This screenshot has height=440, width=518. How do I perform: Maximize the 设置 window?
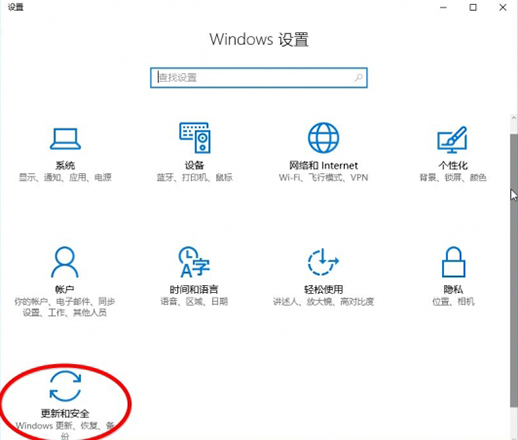pyautogui.click(x=473, y=7)
